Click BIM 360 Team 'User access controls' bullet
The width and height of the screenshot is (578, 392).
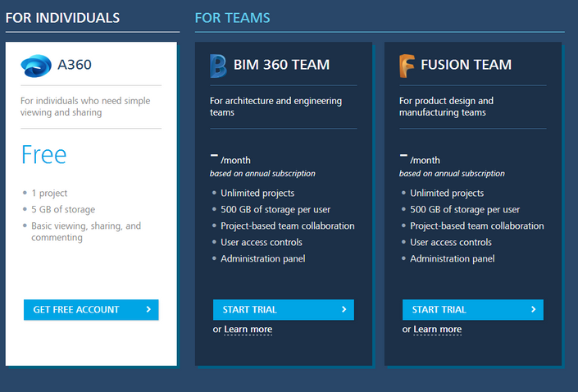[x=262, y=242]
